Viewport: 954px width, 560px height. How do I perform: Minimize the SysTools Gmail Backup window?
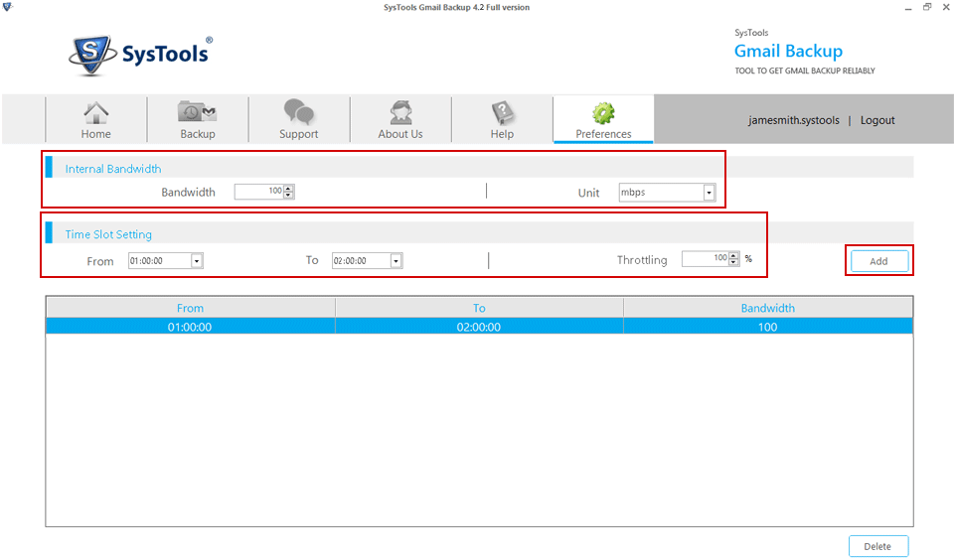coord(908,8)
